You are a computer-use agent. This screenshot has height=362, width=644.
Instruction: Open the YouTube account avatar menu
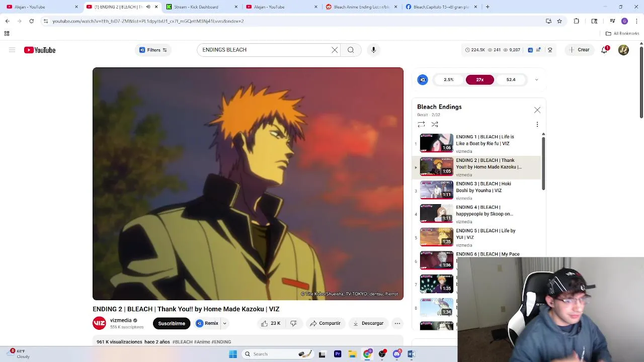pyautogui.click(x=623, y=50)
